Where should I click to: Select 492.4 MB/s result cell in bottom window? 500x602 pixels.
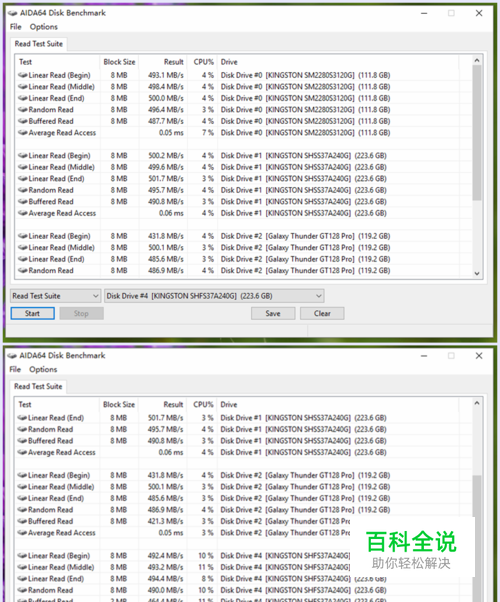pyautogui.click(x=166, y=556)
